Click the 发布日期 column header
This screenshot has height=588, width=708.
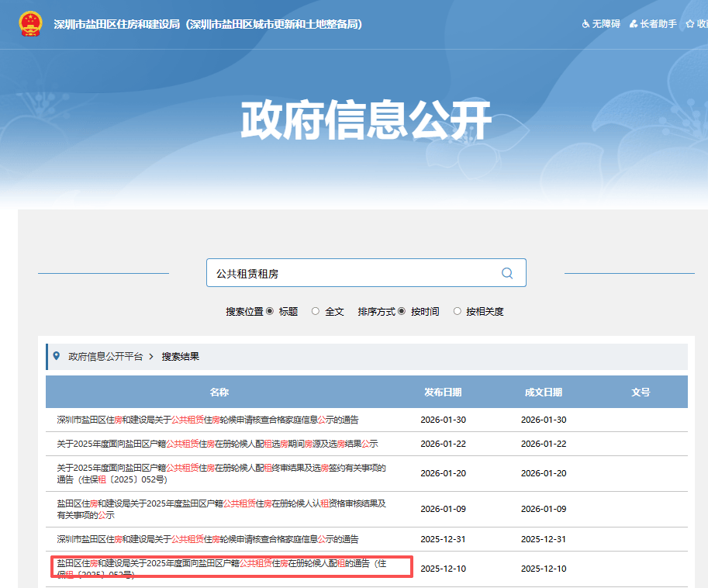coord(444,392)
